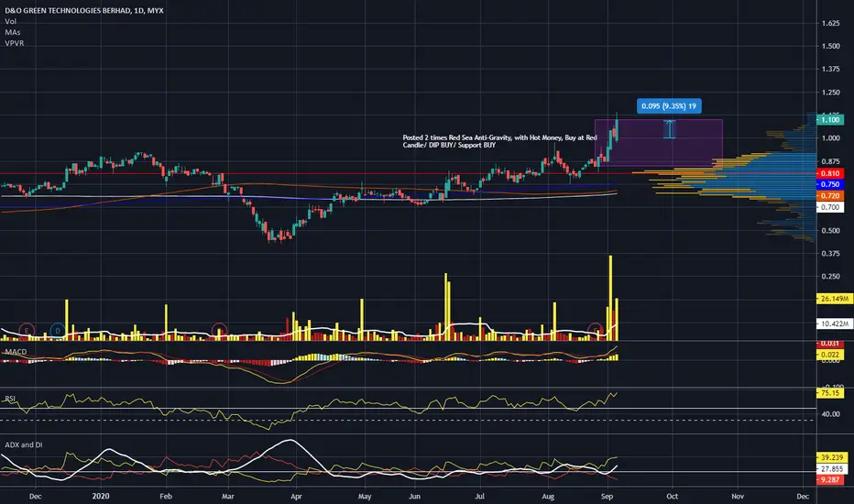Open the earnings E marker near September
This screenshot has width=854, height=504.
click(596, 330)
